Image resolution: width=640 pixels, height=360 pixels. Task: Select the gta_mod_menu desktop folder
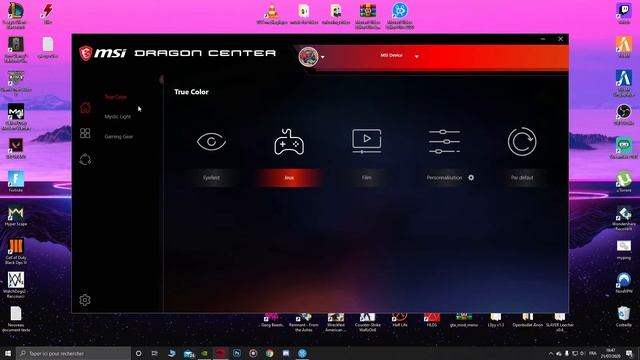click(464, 320)
